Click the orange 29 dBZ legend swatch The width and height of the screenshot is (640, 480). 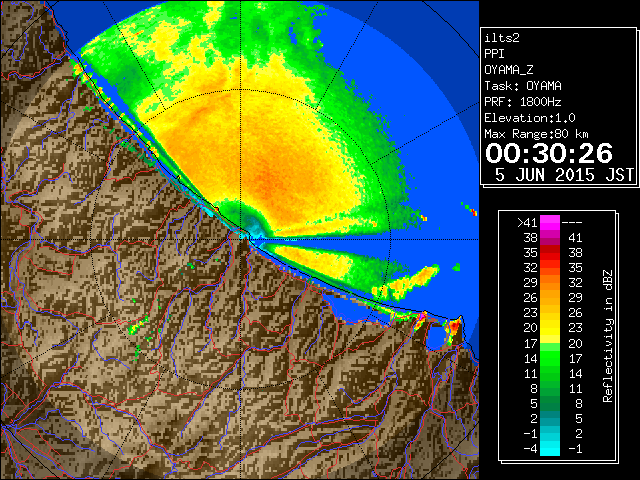tap(550, 282)
